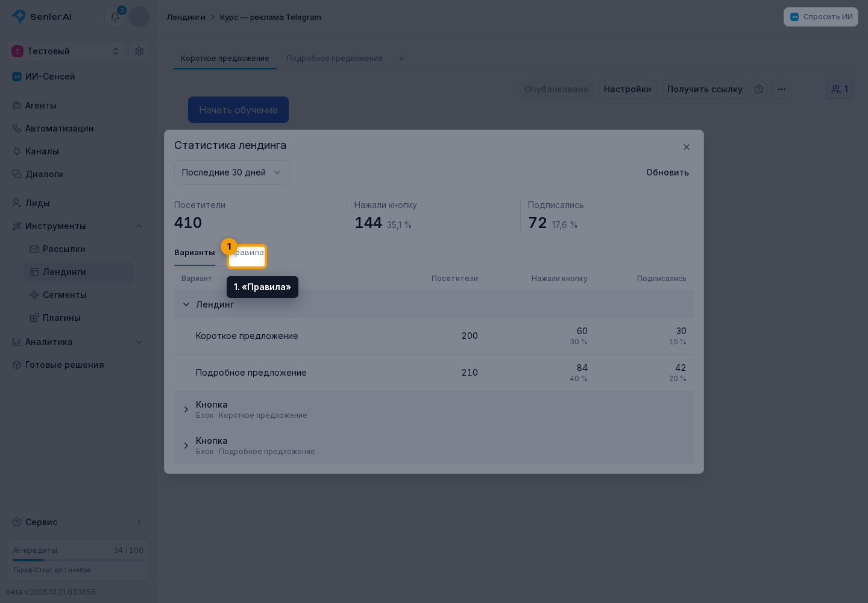Open Плагины tool

click(78, 318)
